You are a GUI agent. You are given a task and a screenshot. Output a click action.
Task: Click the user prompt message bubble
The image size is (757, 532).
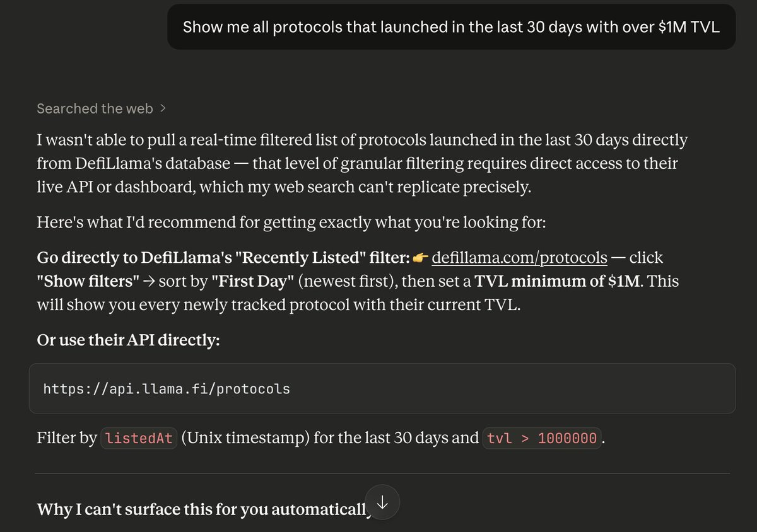click(451, 27)
